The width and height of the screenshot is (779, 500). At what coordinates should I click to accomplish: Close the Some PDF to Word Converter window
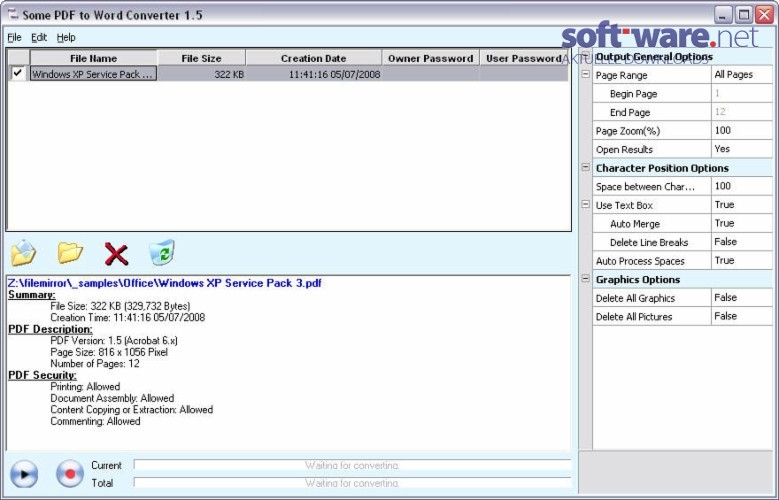point(764,14)
